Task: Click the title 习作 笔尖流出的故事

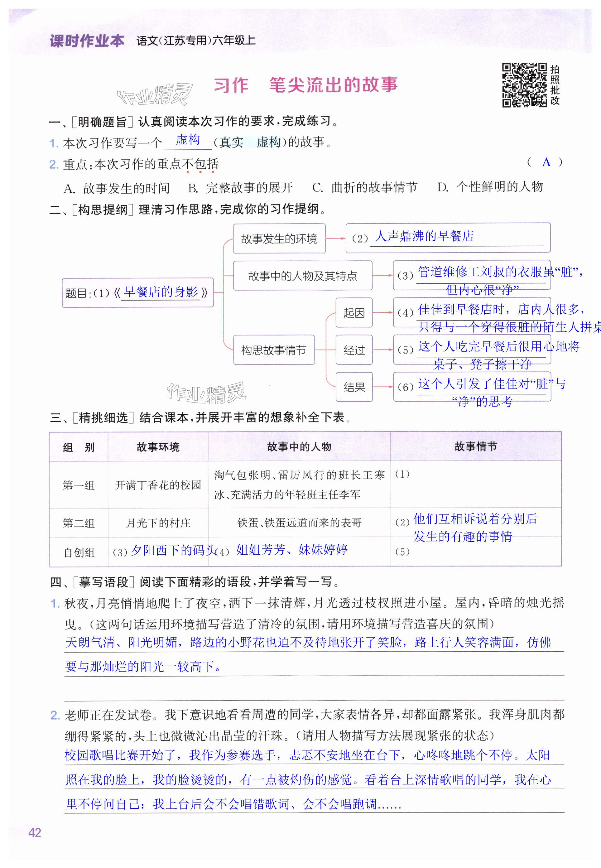Action: (x=305, y=85)
